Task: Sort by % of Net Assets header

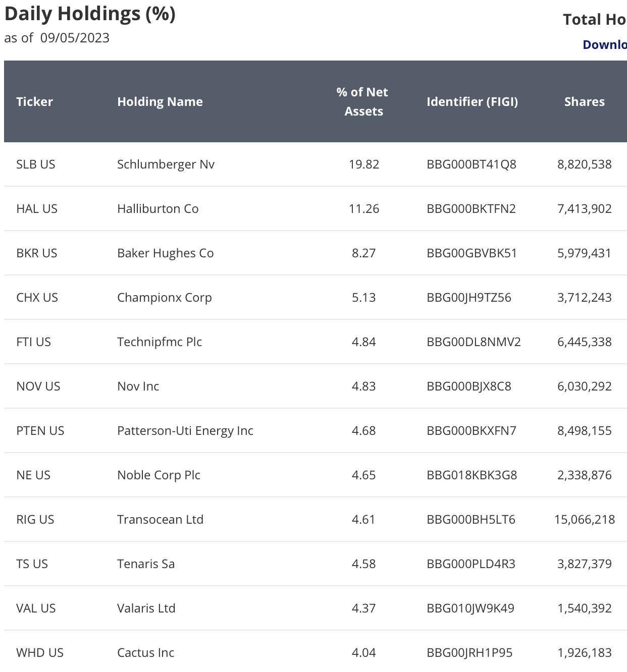Action: (x=363, y=101)
